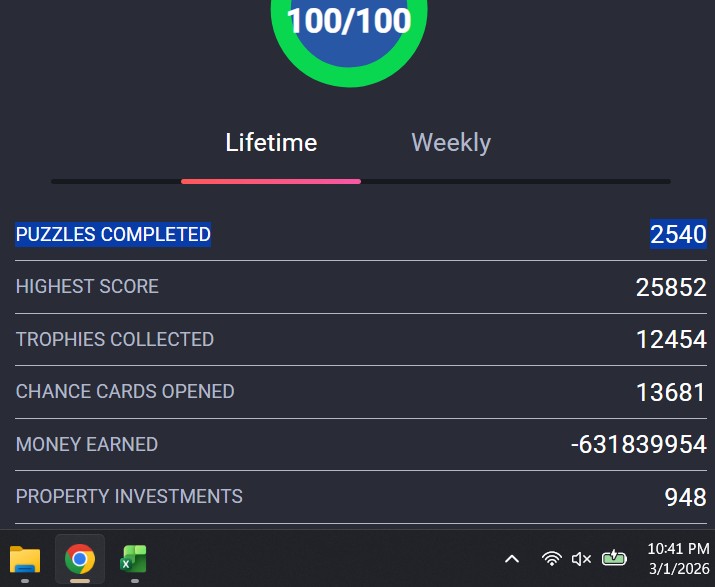Click the PUZZLES COMPLETED label

113,234
